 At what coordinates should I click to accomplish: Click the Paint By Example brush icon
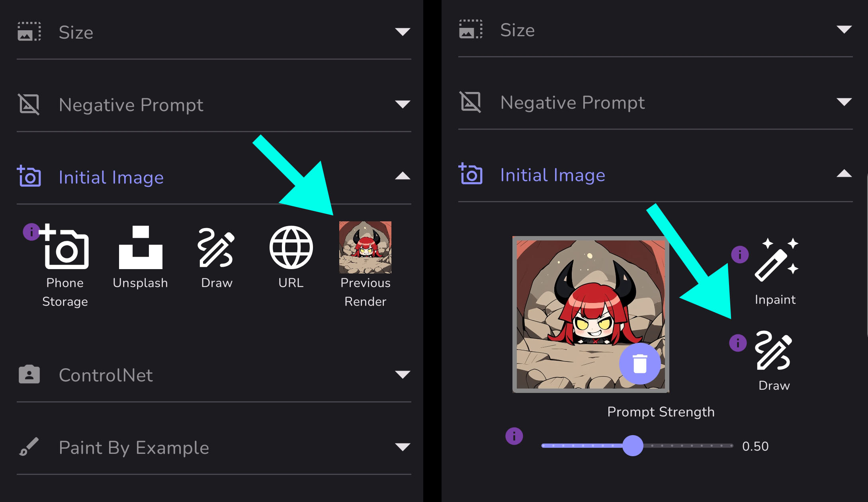29,447
